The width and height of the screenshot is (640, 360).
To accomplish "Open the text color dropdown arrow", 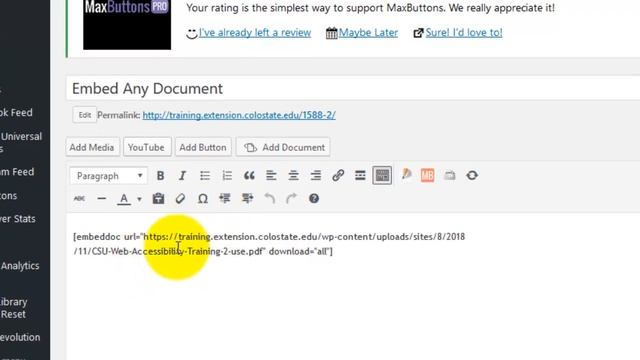I will [139, 199].
